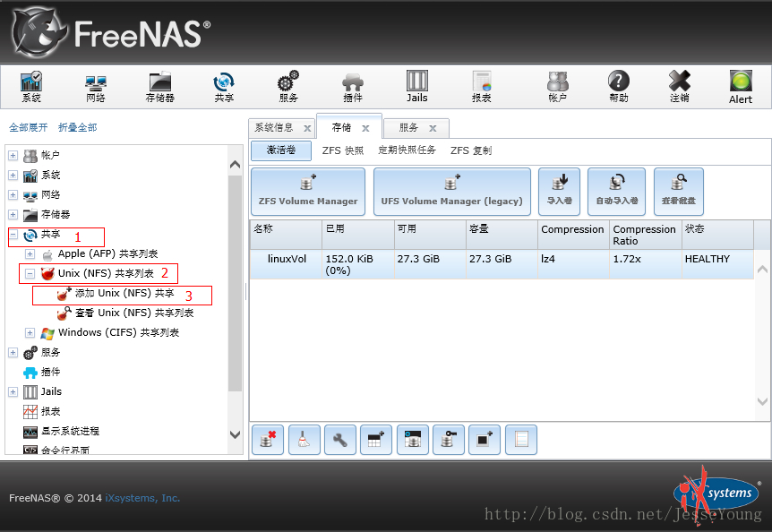Open the 报表 toolbar icon
The width and height of the screenshot is (772, 532).
pos(482,87)
